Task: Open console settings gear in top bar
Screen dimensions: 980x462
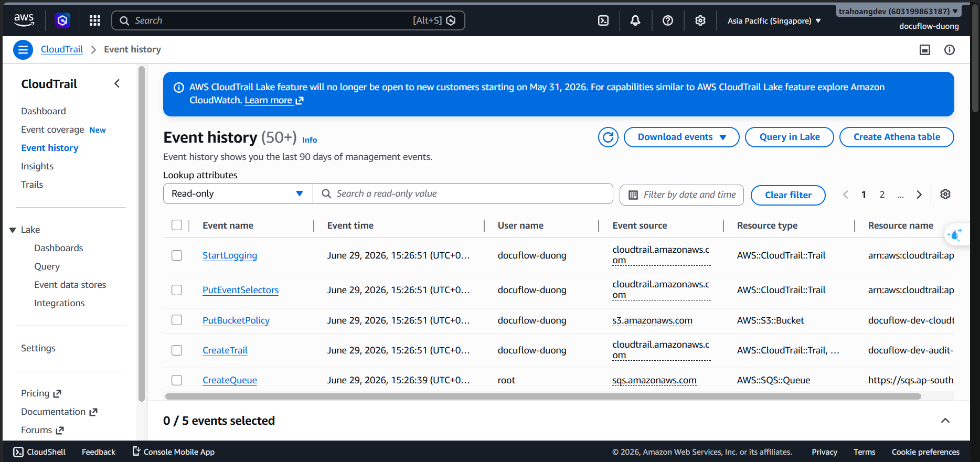Action: point(700,20)
